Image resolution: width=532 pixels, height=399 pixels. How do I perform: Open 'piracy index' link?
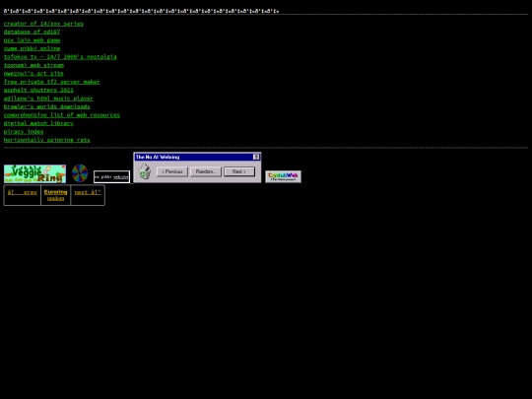click(24, 132)
